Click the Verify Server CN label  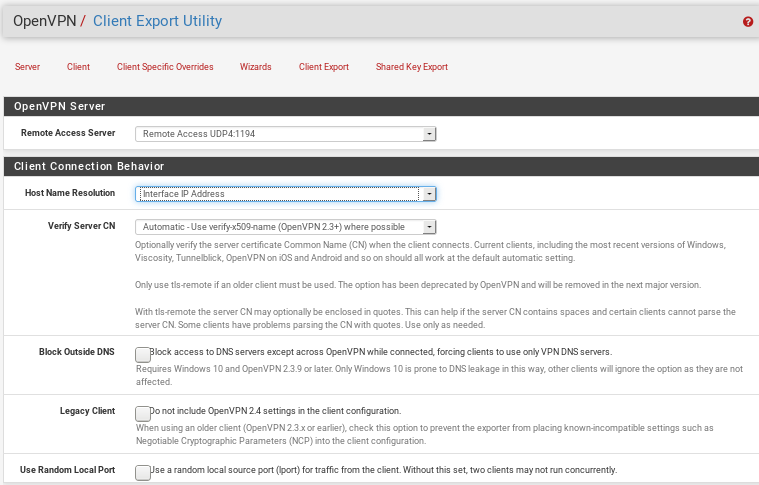coord(81,226)
